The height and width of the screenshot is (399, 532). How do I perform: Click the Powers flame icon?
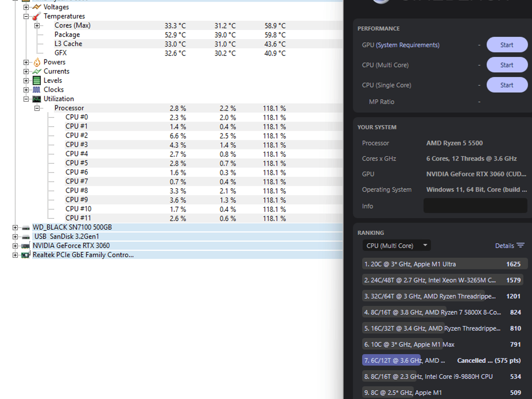(x=37, y=62)
